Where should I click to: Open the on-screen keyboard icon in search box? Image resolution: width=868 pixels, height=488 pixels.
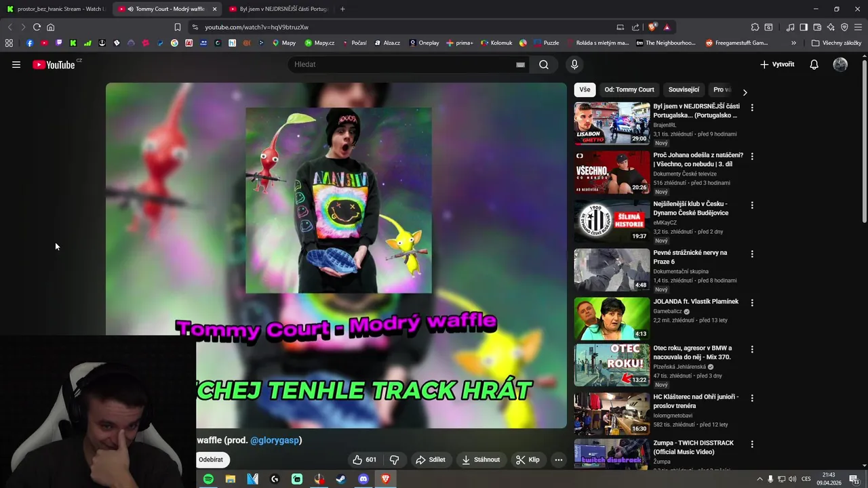520,64
